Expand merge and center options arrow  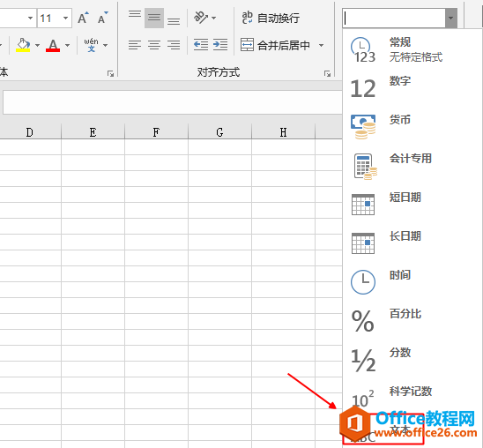tap(322, 45)
